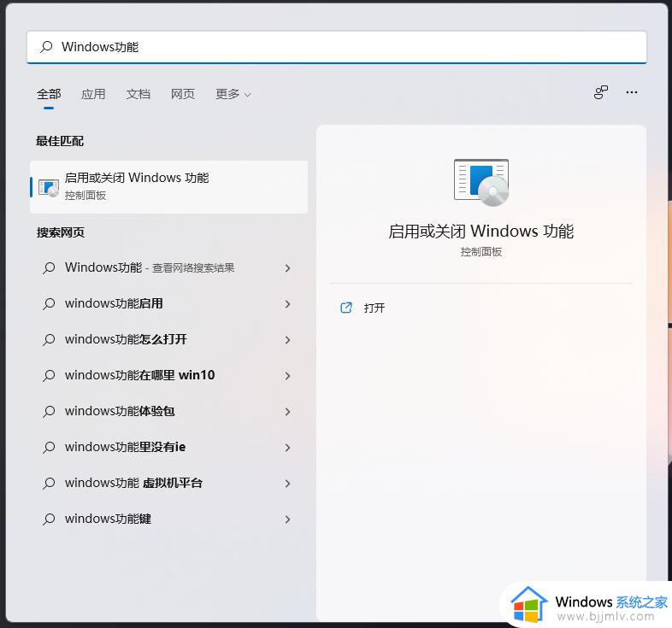Switch to the 应用 tab
The height and width of the screenshot is (628, 672).
(93, 94)
